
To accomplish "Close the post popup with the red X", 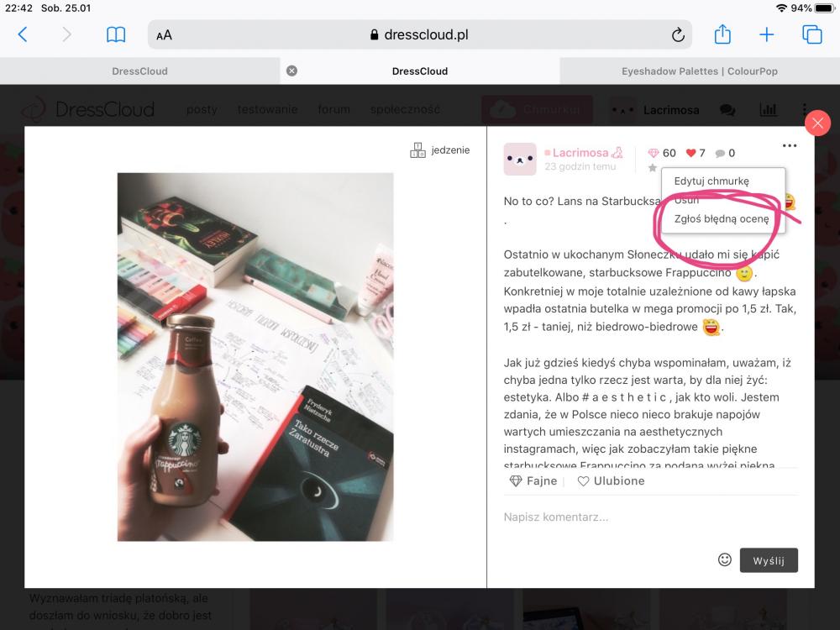I will click(816, 124).
